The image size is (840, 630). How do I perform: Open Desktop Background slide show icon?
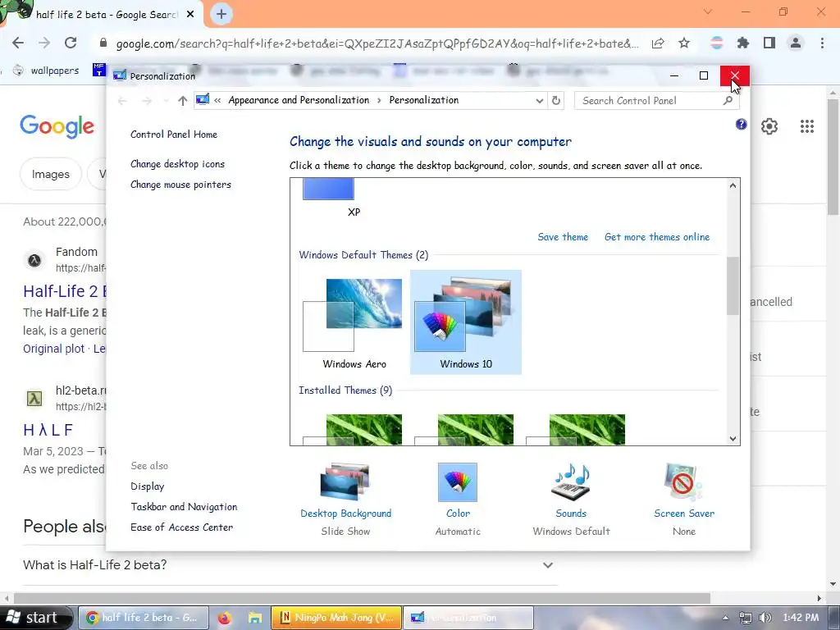(345, 482)
